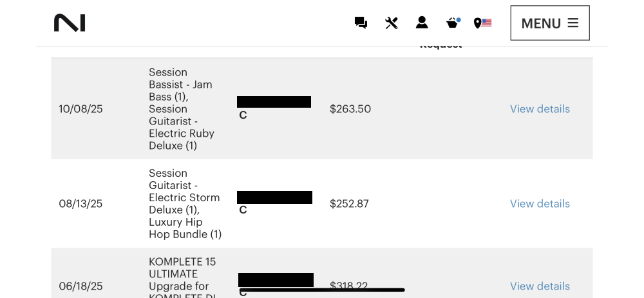
Task: Open the shopping basket icon
Action: [453, 23]
